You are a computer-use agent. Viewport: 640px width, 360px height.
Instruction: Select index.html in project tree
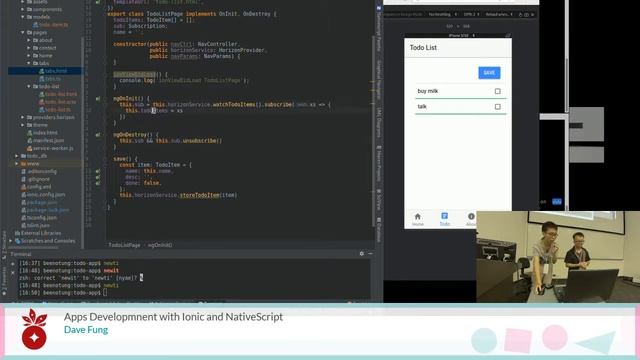pyautogui.click(x=42, y=133)
